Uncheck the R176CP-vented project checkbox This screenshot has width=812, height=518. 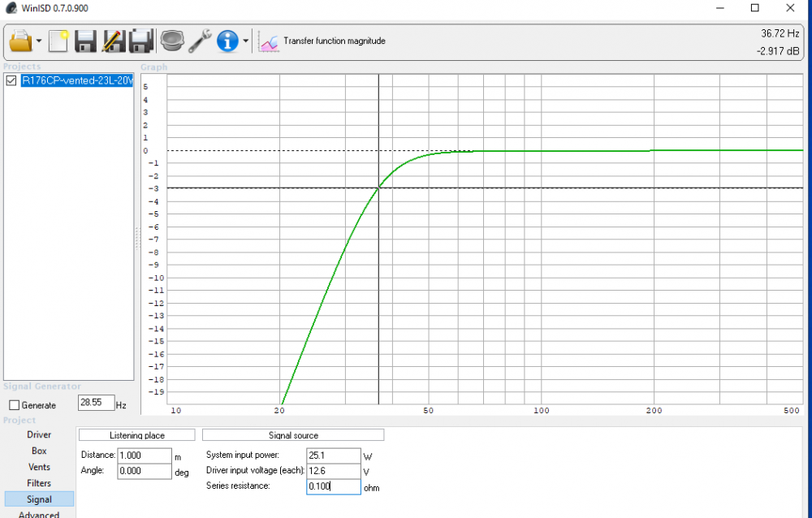[x=11, y=80]
